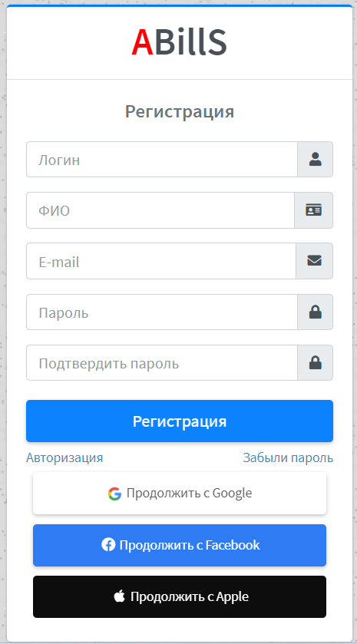The width and height of the screenshot is (357, 644).
Task: Focus the ФИО input field
Action: (x=160, y=210)
